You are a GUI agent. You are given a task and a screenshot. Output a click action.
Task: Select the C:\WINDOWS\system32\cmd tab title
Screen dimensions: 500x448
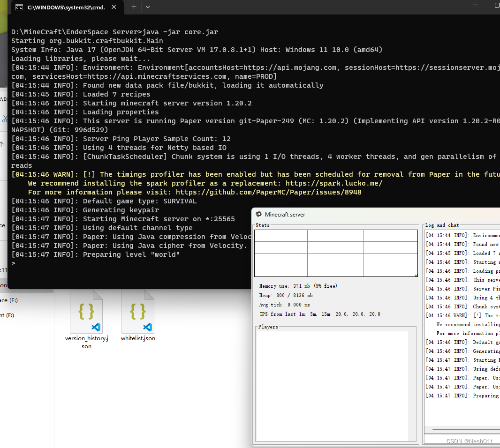click(x=66, y=7)
